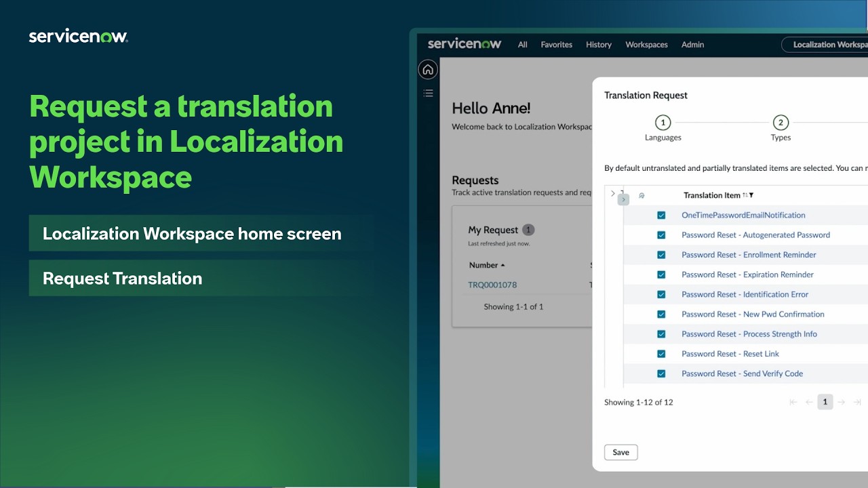Click the 'Showing 1-12 of 12' text
The image size is (868, 488).
[638, 402]
